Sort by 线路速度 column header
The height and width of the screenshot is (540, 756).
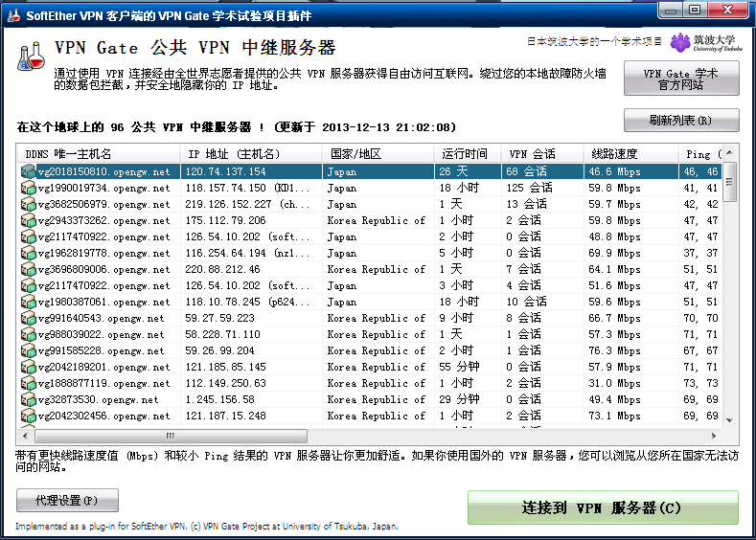(x=630, y=154)
